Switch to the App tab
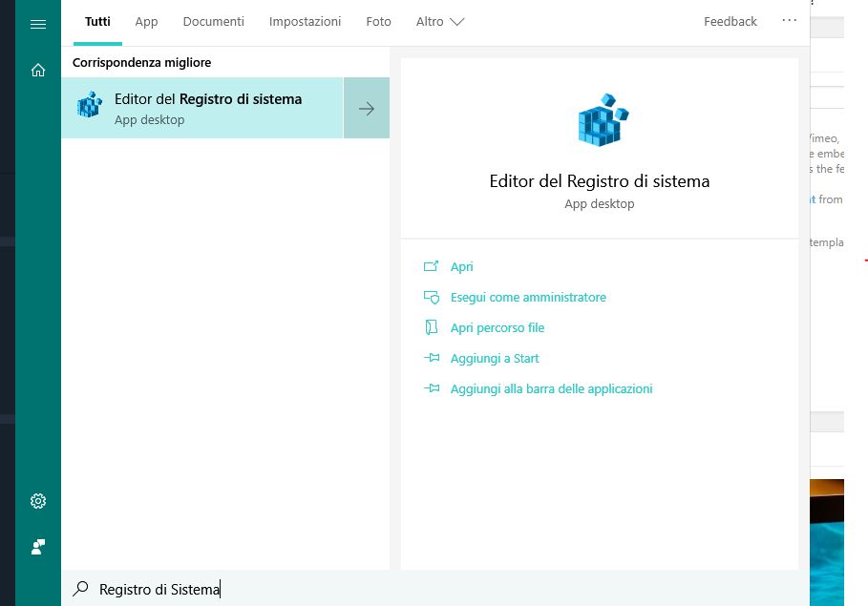 tap(146, 22)
